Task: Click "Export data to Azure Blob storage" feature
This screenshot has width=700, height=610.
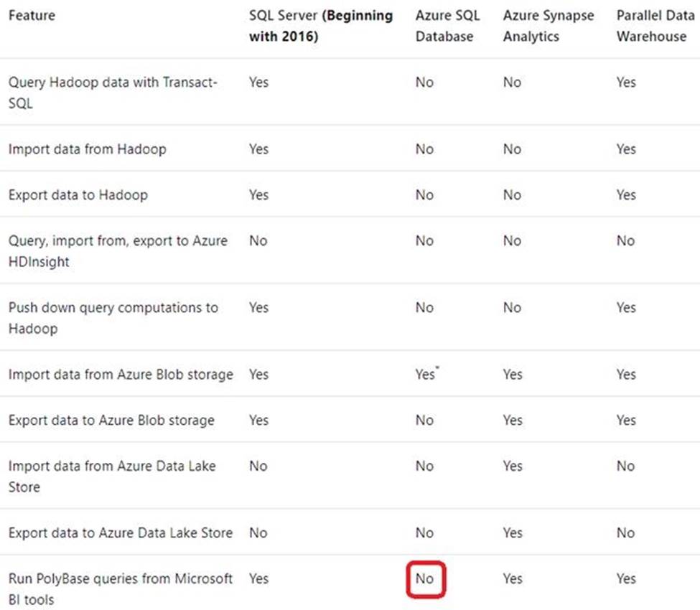Action: click(x=111, y=421)
